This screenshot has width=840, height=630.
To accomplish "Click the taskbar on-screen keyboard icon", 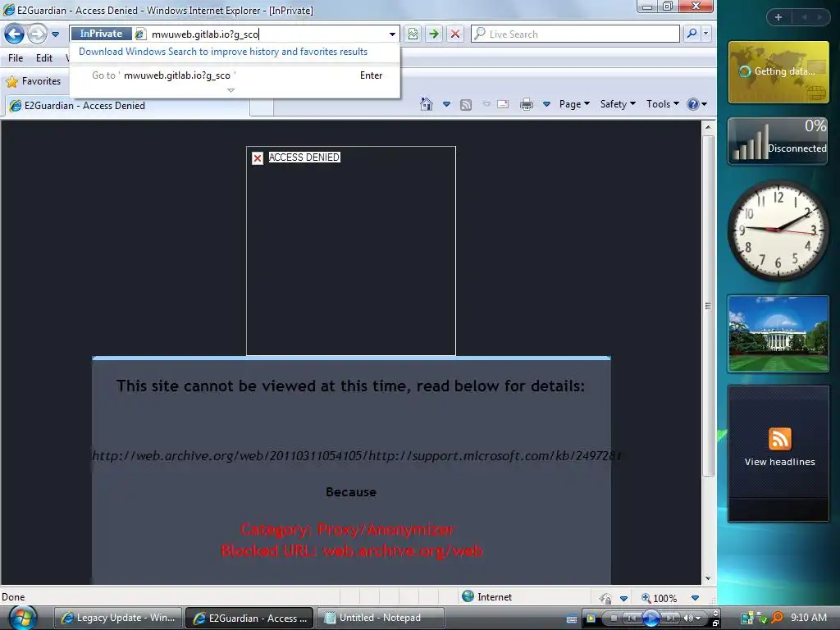I will click(x=571, y=619).
